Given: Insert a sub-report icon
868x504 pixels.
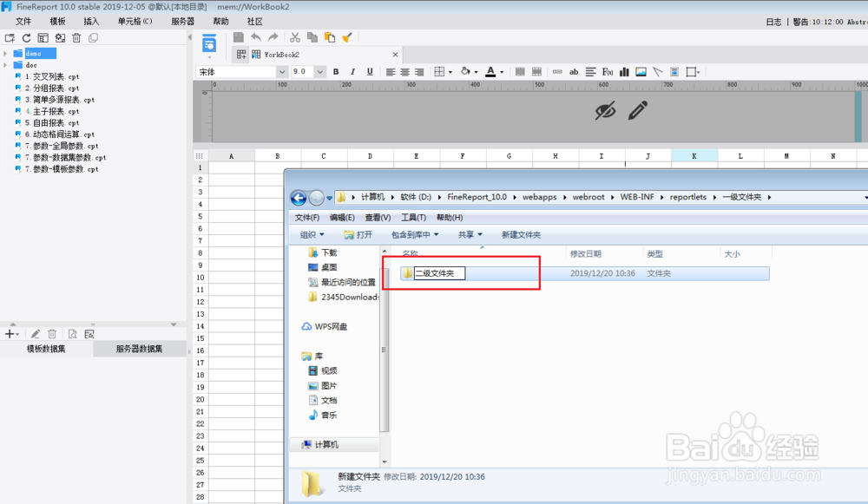Looking at the screenshot, I should coord(674,72).
